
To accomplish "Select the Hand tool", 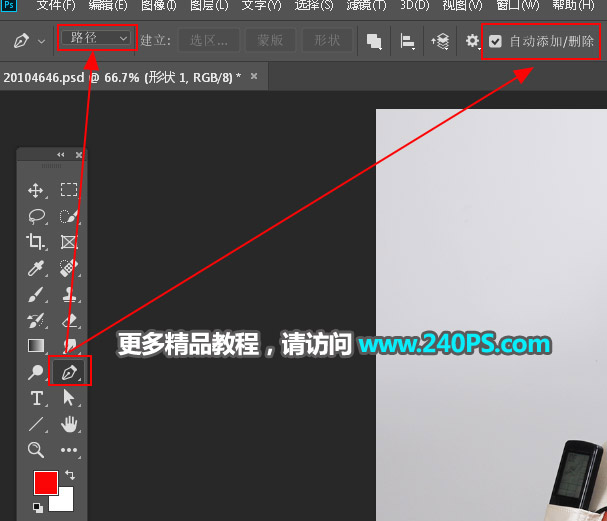I will coord(69,424).
